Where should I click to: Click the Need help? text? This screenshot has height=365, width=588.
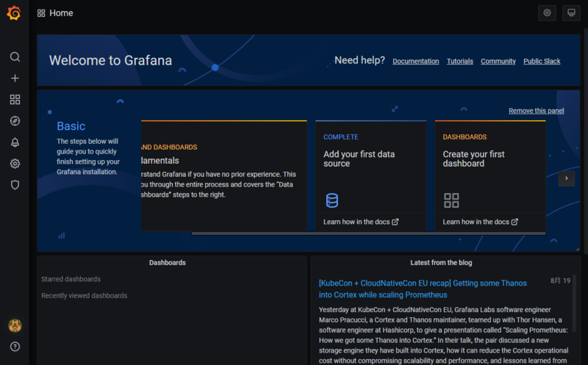pos(359,60)
